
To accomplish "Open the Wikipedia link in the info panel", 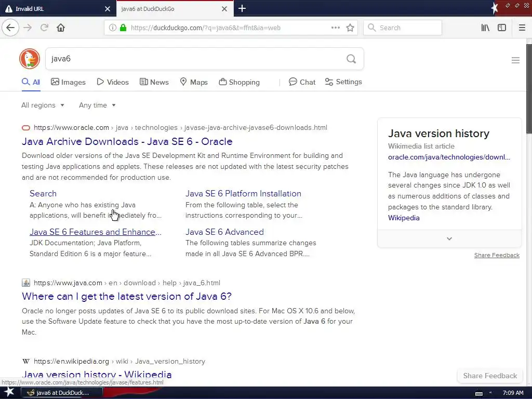I will [404, 218].
